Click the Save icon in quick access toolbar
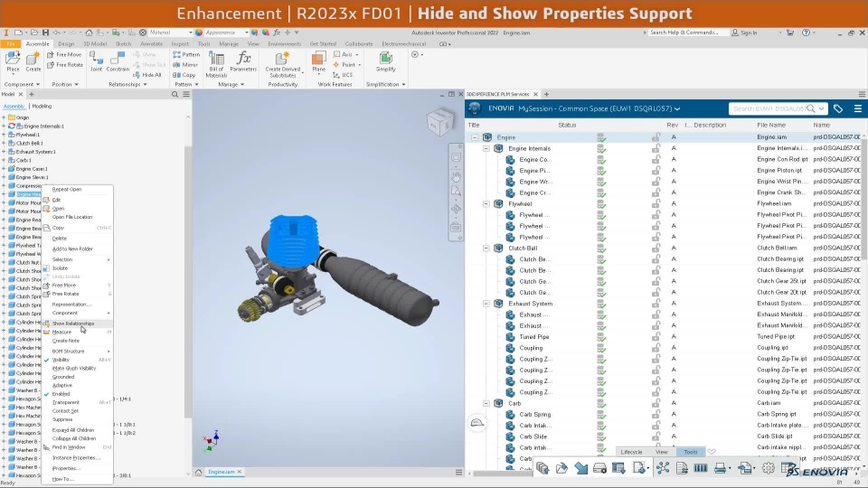Image resolution: width=868 pixels, height=488 pixels. pyautogui.click(x=45, y=33)
